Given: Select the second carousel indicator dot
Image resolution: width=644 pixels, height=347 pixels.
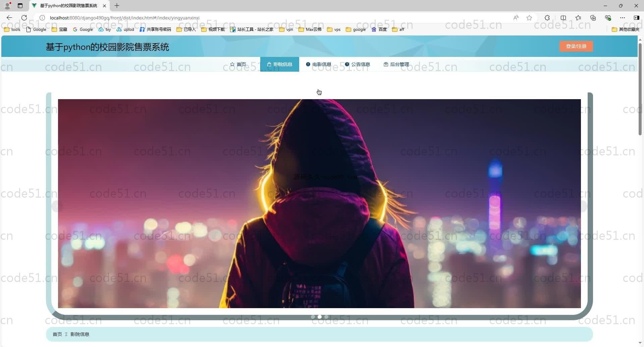Looking at the screenshot, I should tap(320, 317).
